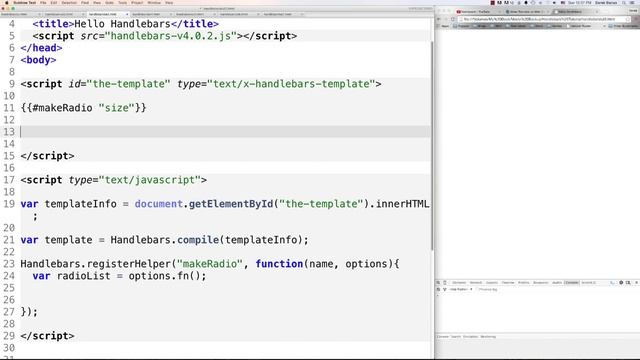
Task: Switch to the first editor file tab
Action: [20, 14]
